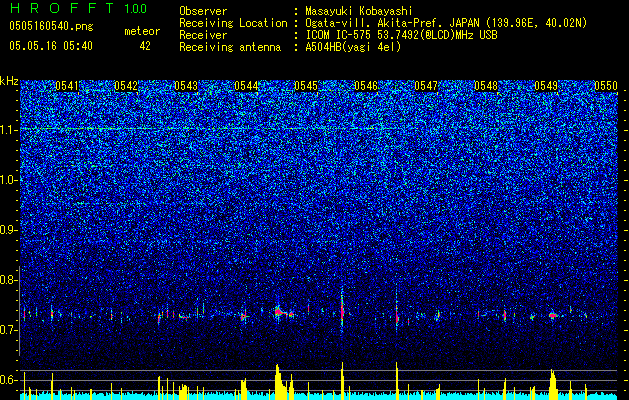Click the 0.6 kHz axis label
Viewport: 629px width, 400px height.
[x=9, y=380]
